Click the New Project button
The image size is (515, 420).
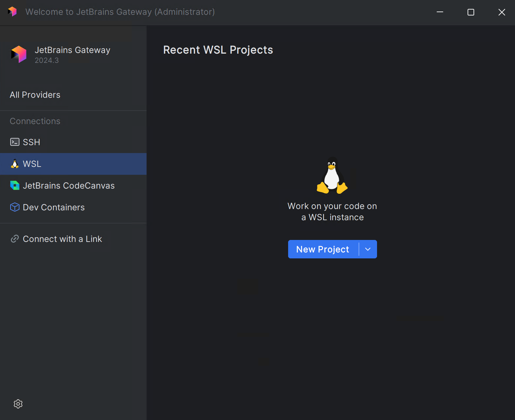323,249
